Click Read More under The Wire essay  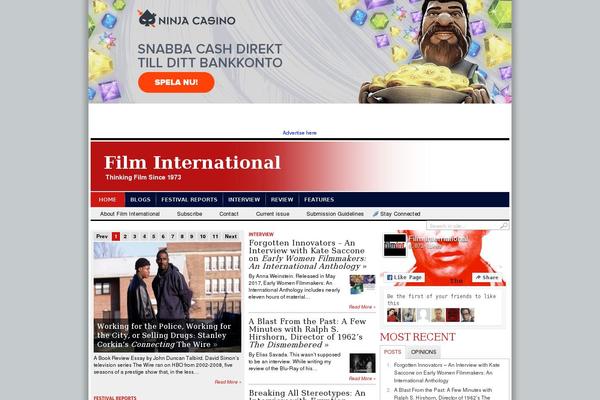(228, 382)
